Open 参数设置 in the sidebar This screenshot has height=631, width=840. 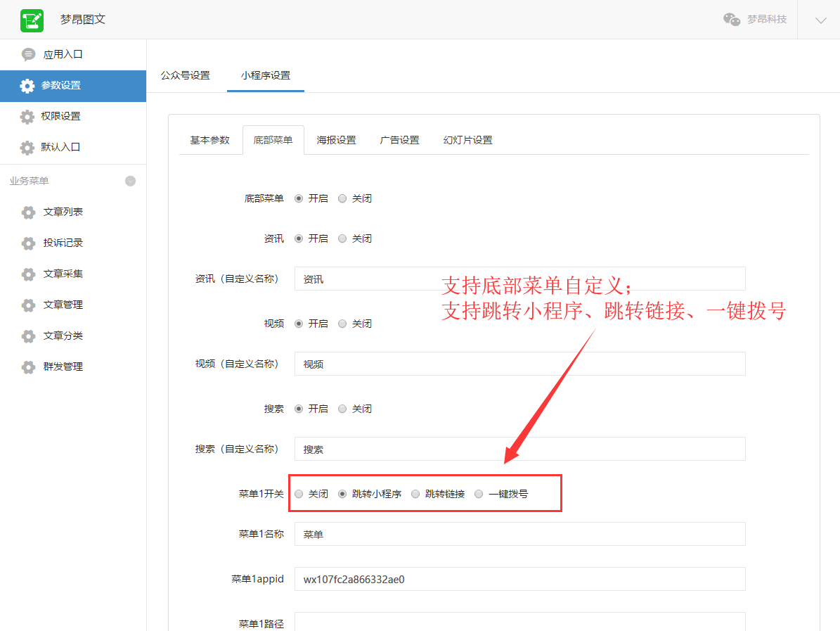pyautogui.click(x=73, y=86)
